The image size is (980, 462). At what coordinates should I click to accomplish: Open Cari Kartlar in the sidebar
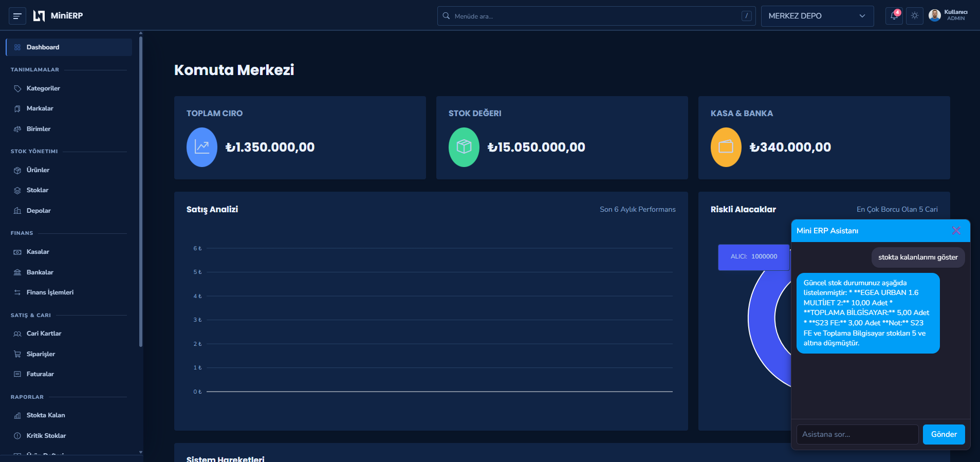tap(69, 334)
